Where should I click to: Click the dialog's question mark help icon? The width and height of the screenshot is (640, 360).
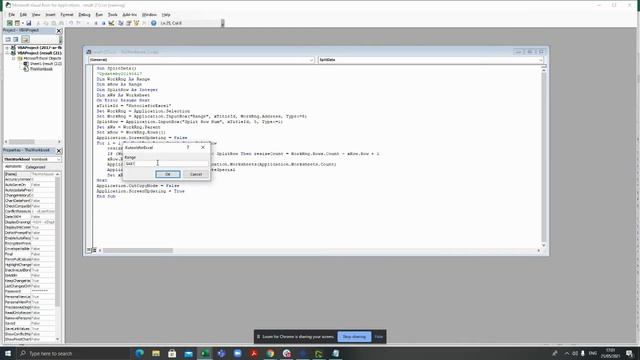pos(188,147)
